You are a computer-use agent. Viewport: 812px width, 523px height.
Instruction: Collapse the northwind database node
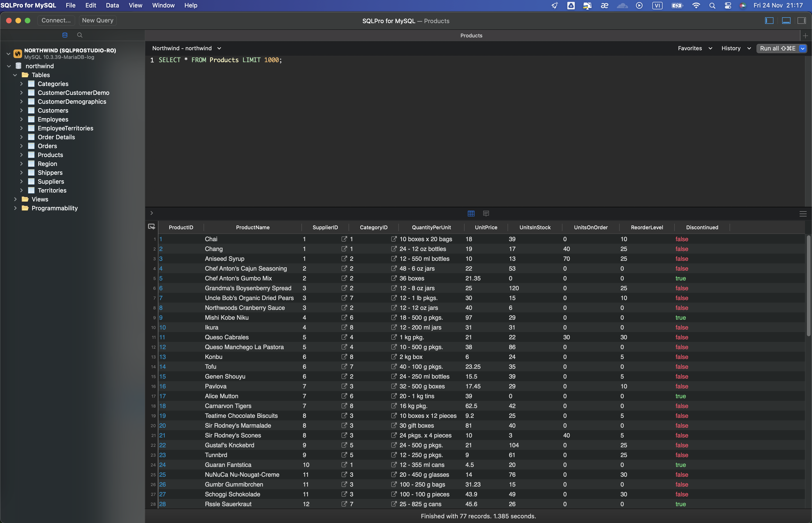(9, 66)
